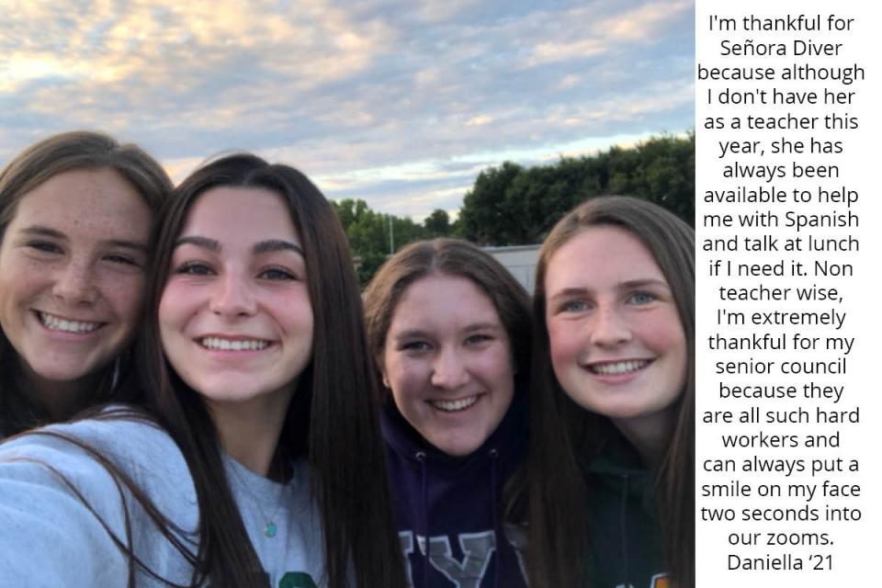
Task: Click the "me with Spanish" text line
Action: [x=781, y=220]
